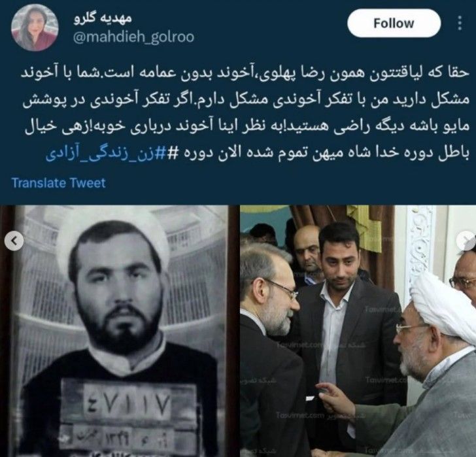This screenshot has width=476, height=457.
Task: Go to previous image with left chevron
Action: tap(14, 241)
